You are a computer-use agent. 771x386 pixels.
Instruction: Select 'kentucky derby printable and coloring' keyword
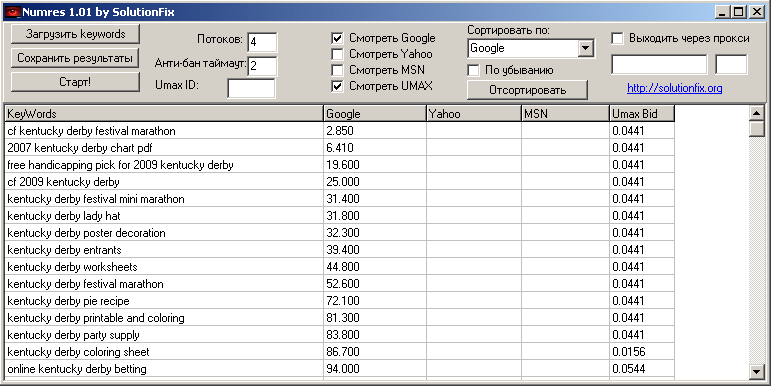[x=96, y=318]
